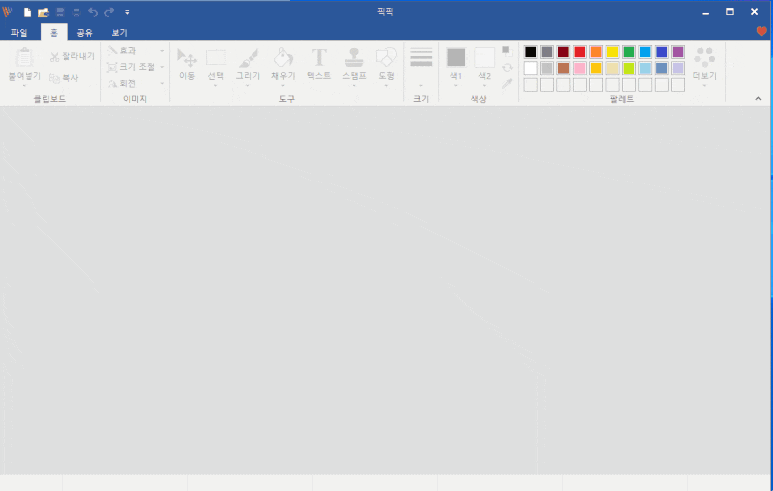Redo the last undone action
The height and width of the screenshot is (491, 773).
tap(109, 12)
